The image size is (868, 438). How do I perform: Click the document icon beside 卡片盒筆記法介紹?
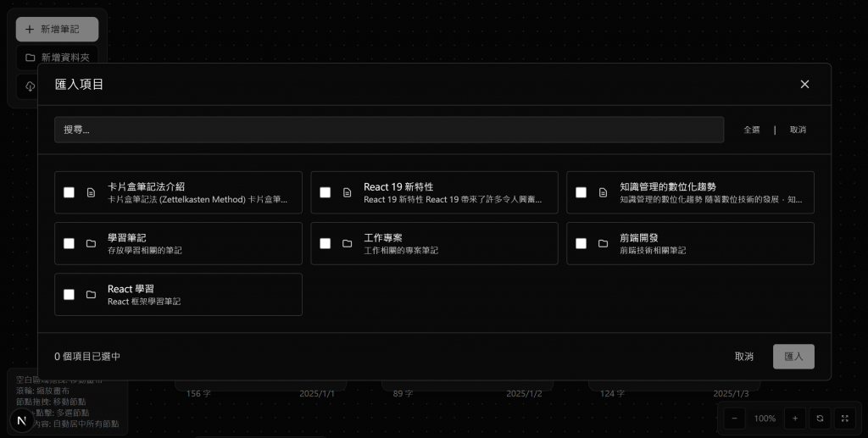[91, 192]
